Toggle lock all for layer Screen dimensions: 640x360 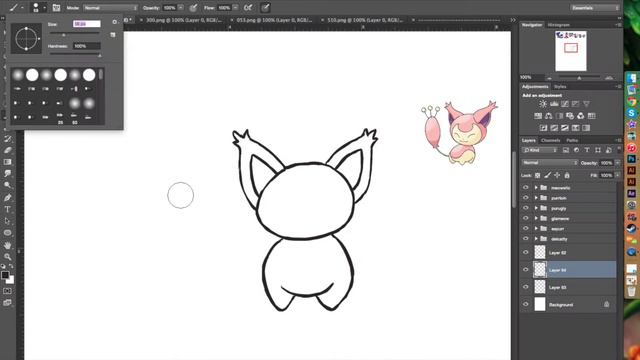click(x=567, y=176)
